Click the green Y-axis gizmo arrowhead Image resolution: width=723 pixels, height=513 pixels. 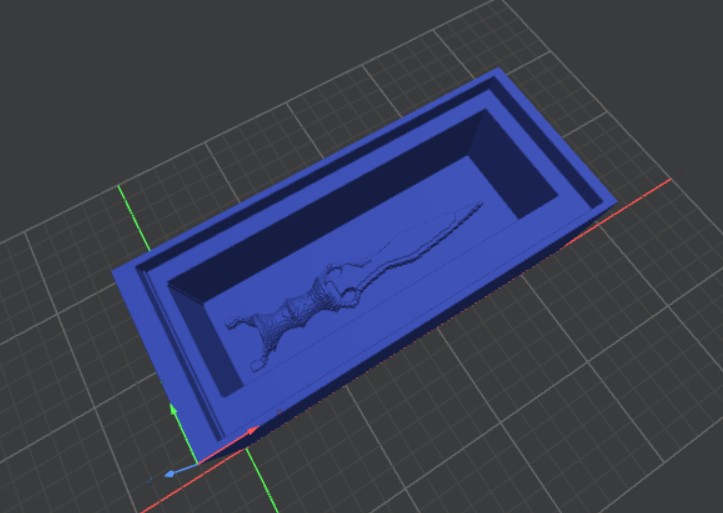pyautogui.click(x=173, y=409)
